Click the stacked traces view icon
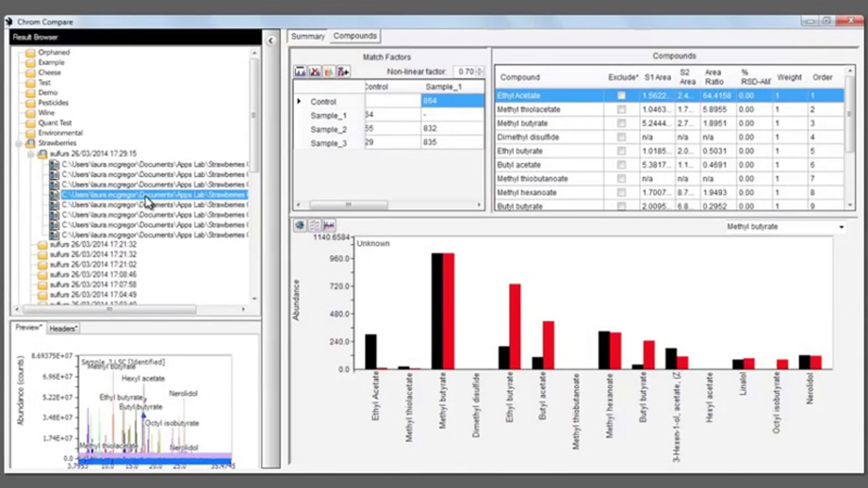The height and width of the screenshot is (488, 868). click(x=314, y=225)
